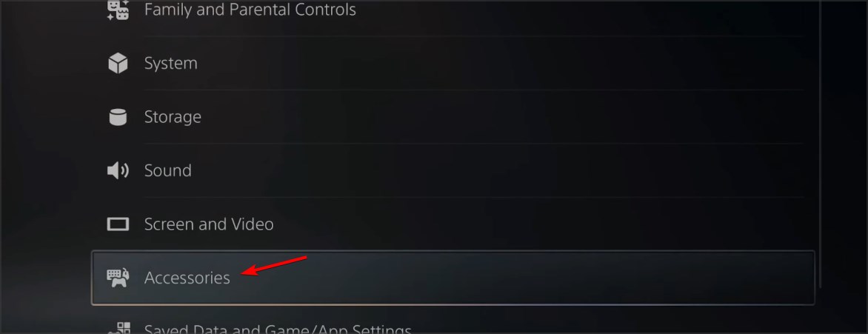Viewport: 868px width, 334px height.
Task: Click the Screen and Video monitor icon
Action: (117, 224)
